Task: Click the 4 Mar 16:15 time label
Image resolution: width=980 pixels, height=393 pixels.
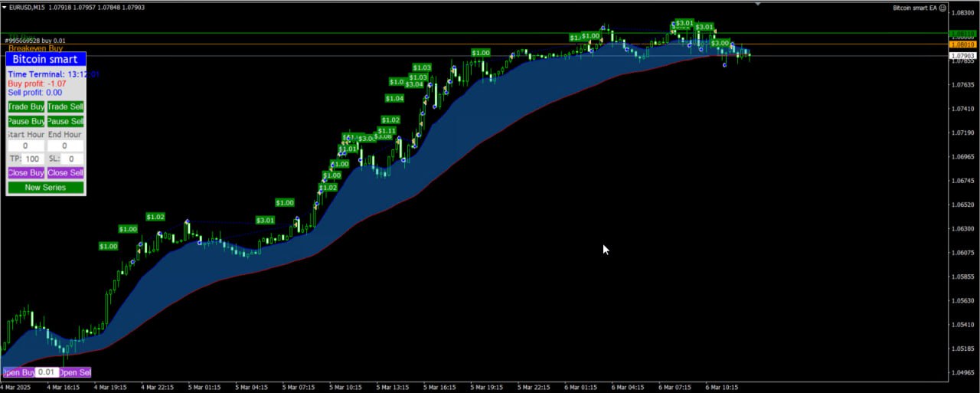Action: pyautogui.click(x=64, y=388)
